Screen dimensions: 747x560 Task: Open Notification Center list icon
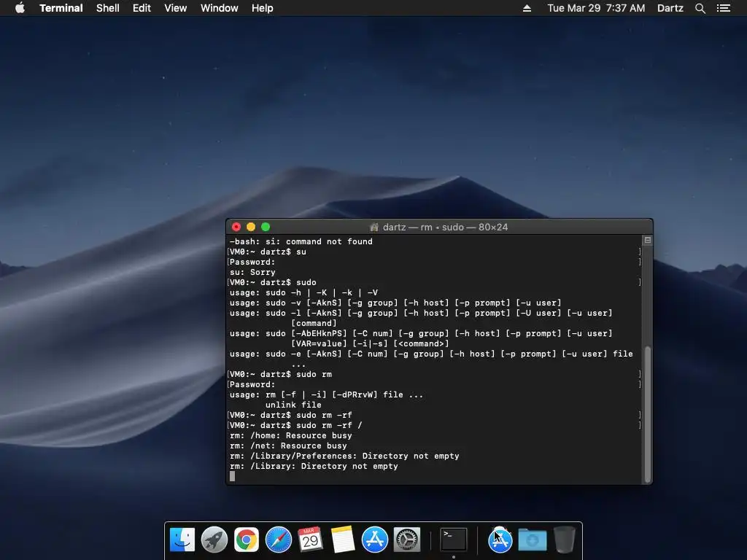pyautogui.click(x=723, y=8)
